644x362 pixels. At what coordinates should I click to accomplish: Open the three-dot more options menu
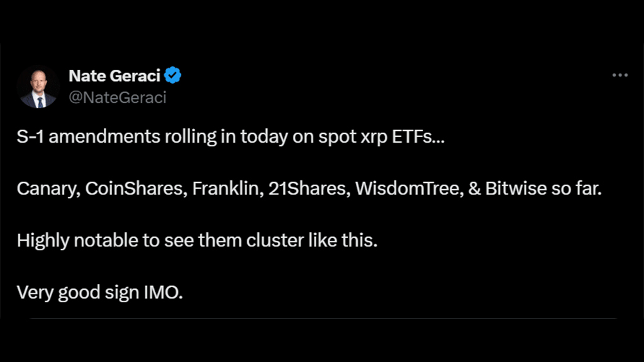tap(619, 75)
